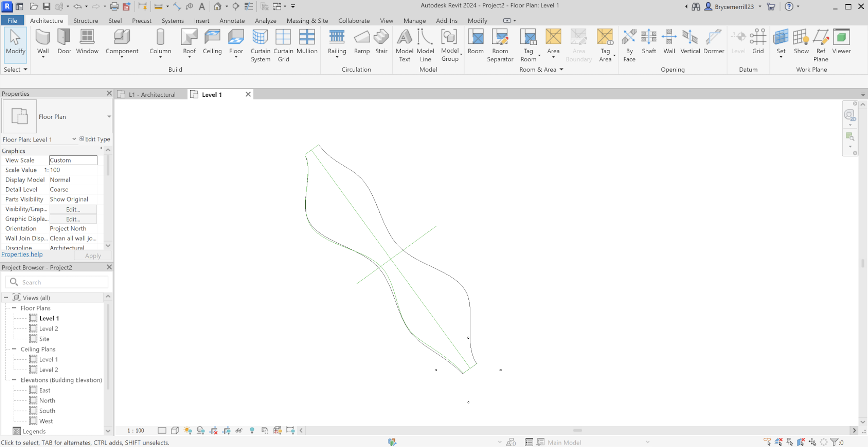Toggle the crop region on
The height and width of the screenshot is (447, 868).
click(x=214, y=431)
